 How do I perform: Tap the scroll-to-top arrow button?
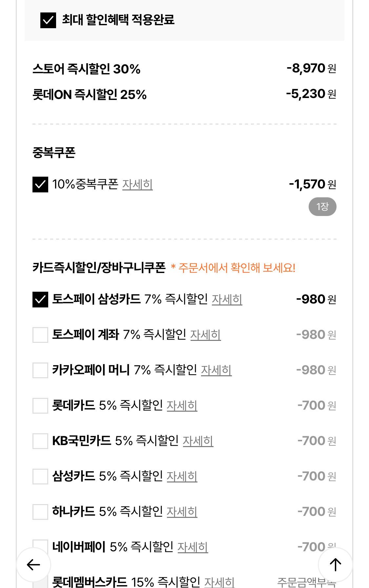tap(335, 564)
